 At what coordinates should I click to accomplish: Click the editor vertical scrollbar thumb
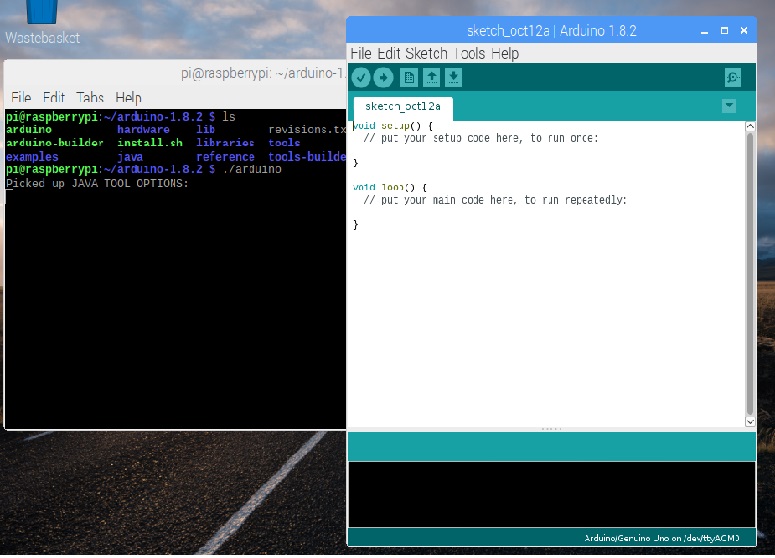(750, 274)
